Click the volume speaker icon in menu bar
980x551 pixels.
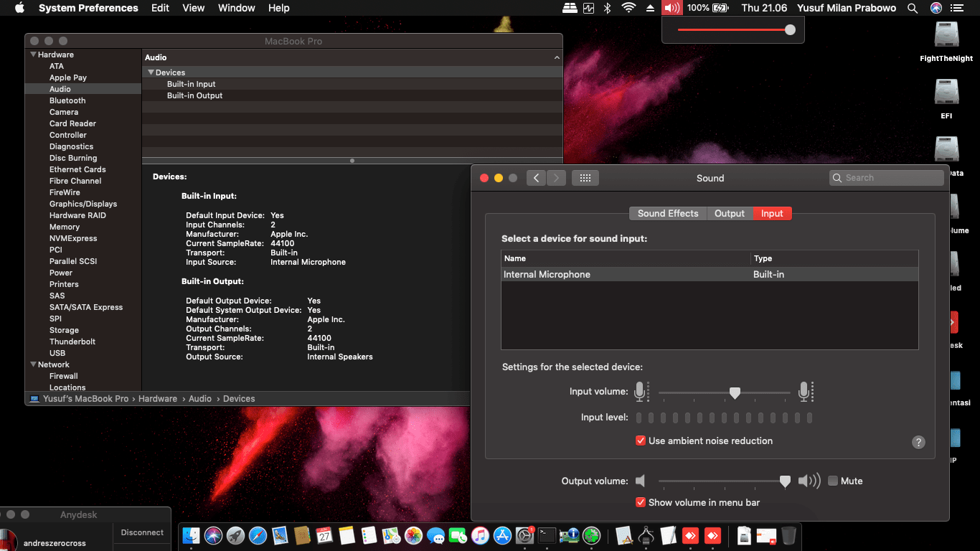click(672, 8)
